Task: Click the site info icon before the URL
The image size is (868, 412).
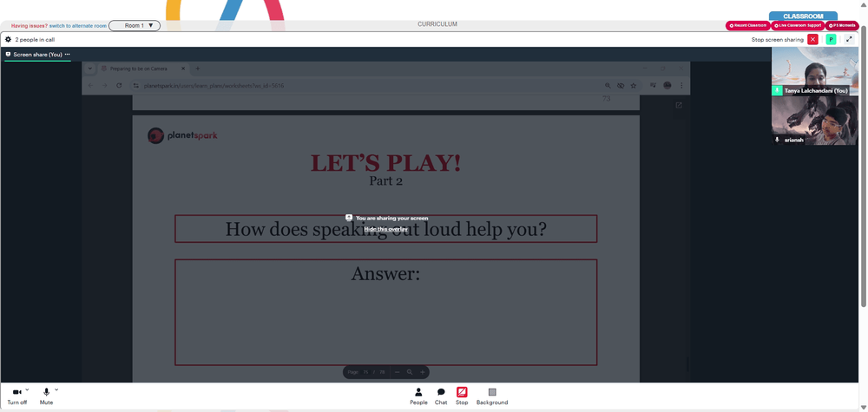Action: (x=135, y=86)
